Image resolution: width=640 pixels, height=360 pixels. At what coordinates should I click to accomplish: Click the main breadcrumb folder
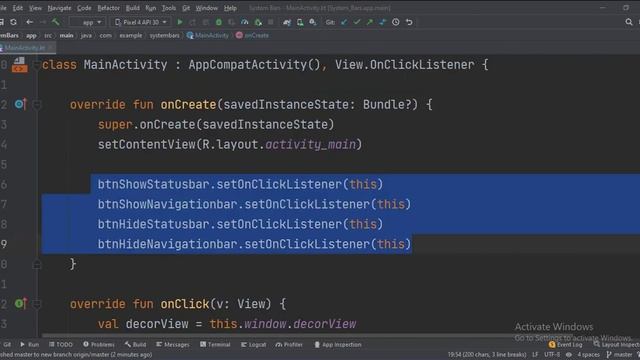click(x=66, y=36)
